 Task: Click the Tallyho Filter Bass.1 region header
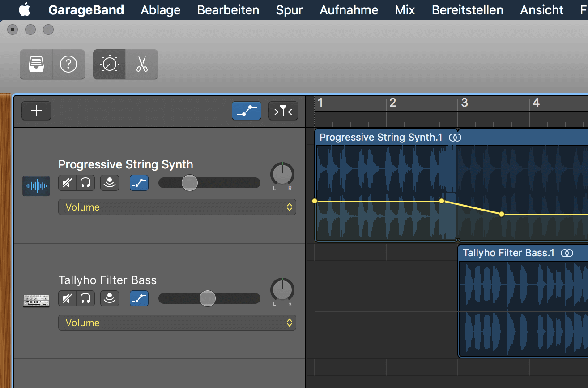pyautogui.click(x=523, y=253)
